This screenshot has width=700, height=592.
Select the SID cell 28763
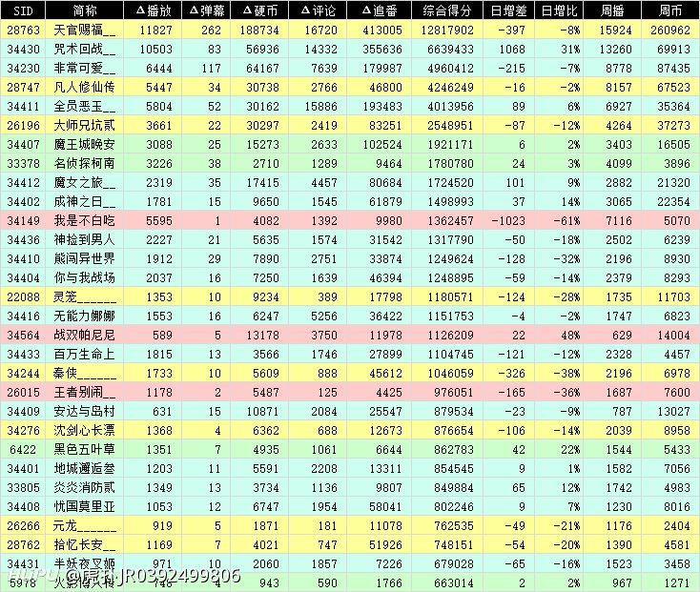point(23,30)
